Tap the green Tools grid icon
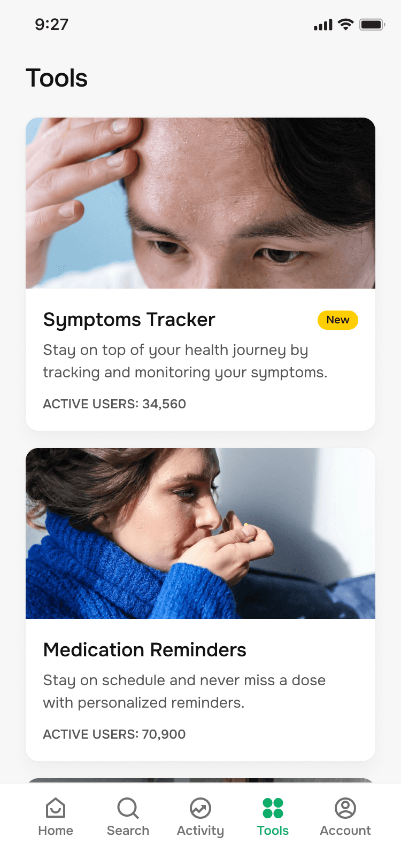Screen dimensions: 401x868 (273, 808)
